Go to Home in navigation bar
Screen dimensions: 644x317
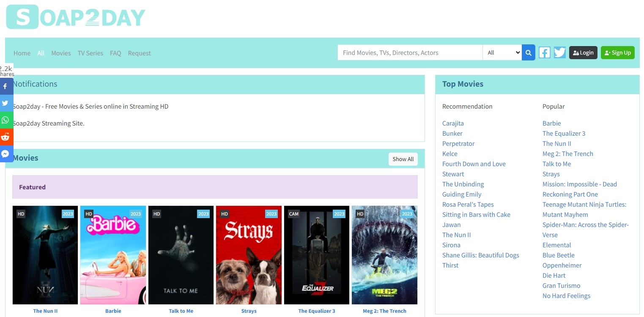click(22, 53)
